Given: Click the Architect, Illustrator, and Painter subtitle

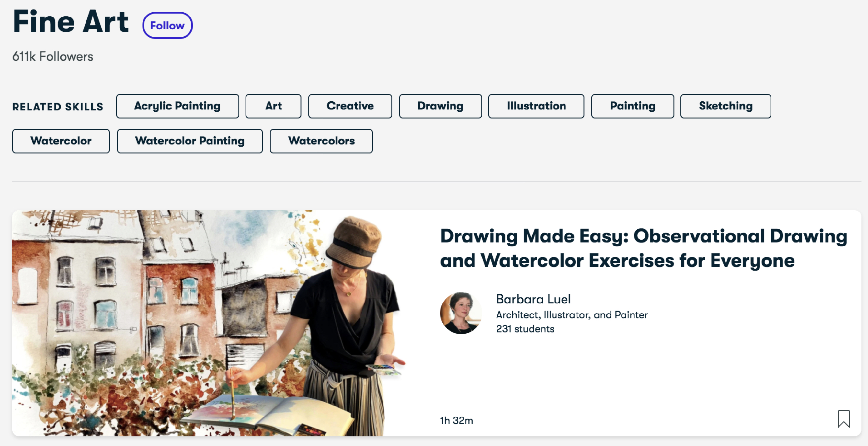Looking at the screenshot, I should click(572, 314).
